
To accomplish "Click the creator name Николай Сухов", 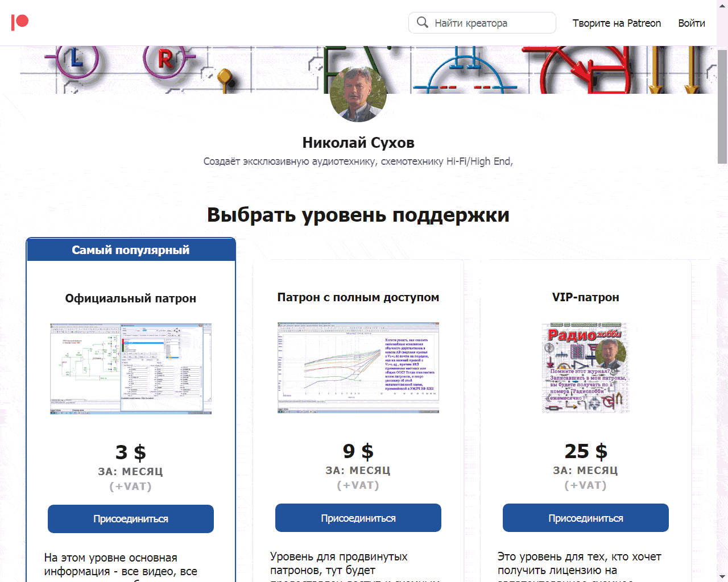I will [358, 143].
